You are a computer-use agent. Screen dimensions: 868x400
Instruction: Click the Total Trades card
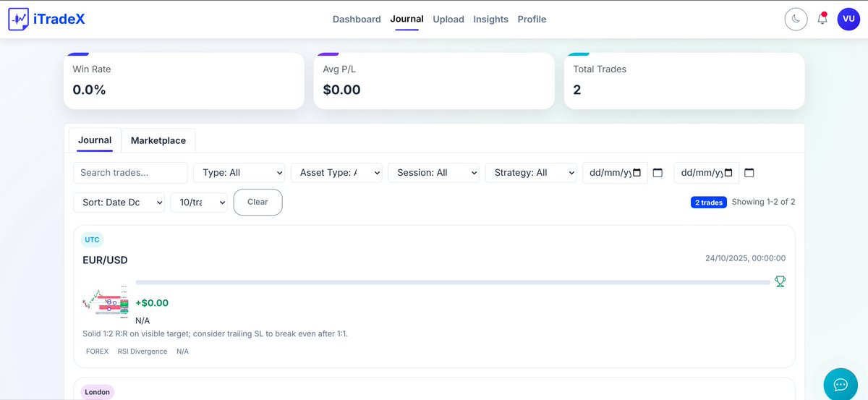coord(684,81)
